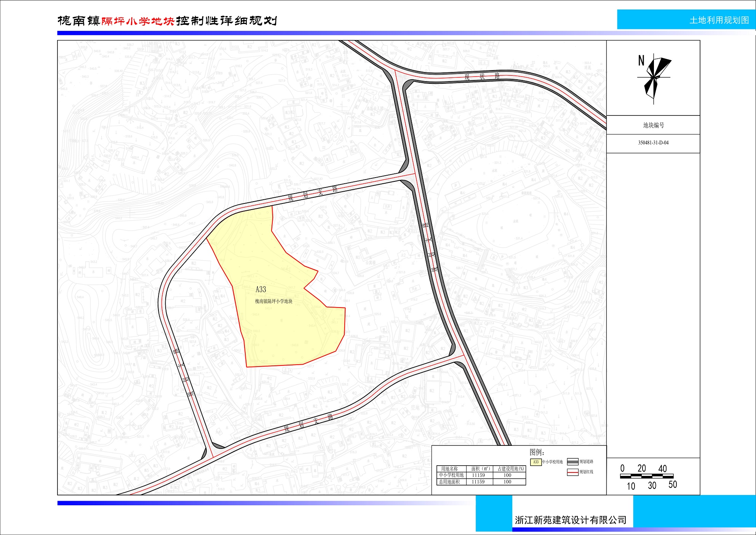Image resolution: width=756 pixels, height=535 pixels.
Task: Click the 占建设用地(%) table header cell
Action: (x=510, y=469)
